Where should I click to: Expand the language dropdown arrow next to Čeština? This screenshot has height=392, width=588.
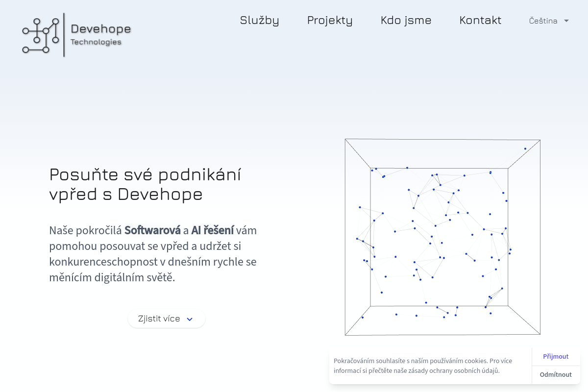click(x=566, y=21)
